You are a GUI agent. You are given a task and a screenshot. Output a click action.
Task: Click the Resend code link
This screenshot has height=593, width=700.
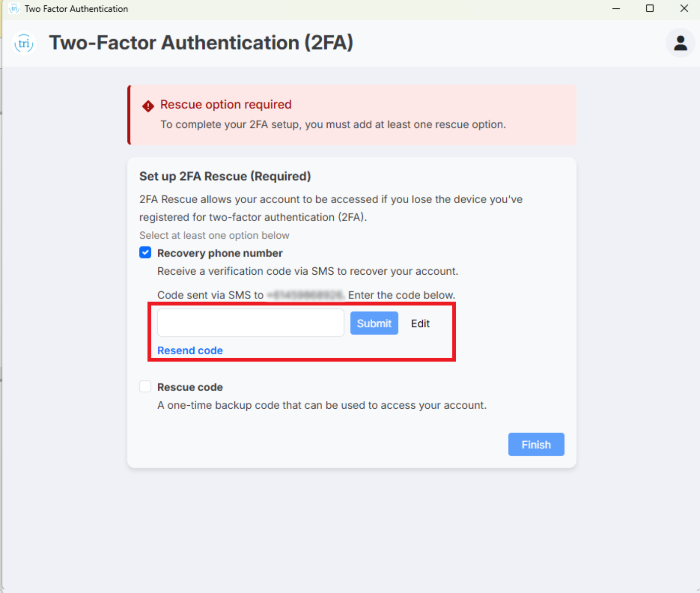click(x=190, y=350)
